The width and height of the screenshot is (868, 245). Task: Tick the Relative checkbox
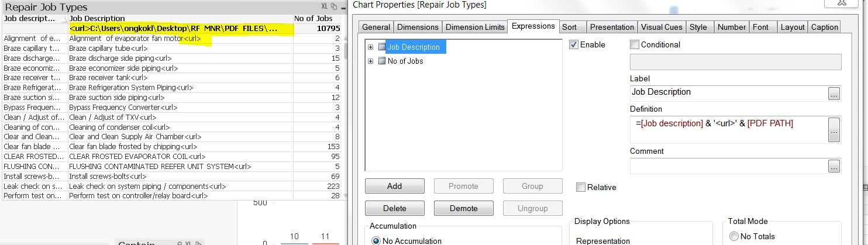tap(581, 187)
